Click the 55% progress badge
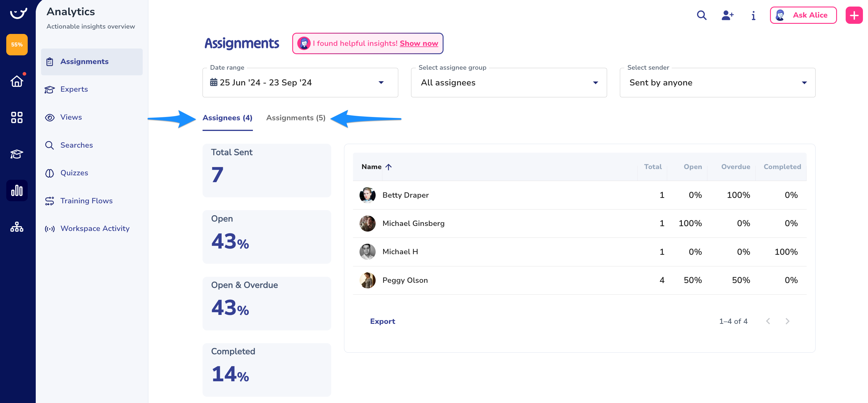This screenshot has width=868, height=403. (x=16, y=44)
